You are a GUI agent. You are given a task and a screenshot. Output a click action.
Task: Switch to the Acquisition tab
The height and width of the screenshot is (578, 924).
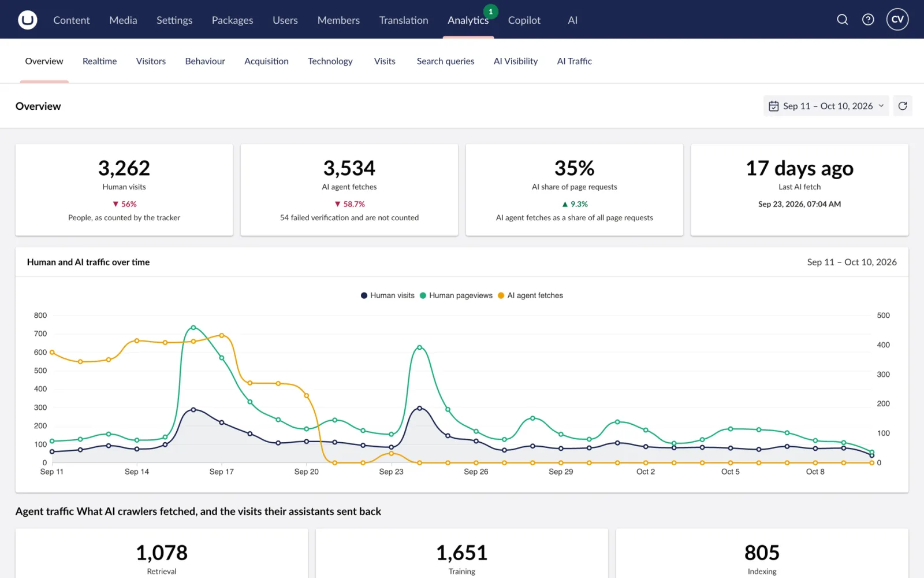[266, 61]
